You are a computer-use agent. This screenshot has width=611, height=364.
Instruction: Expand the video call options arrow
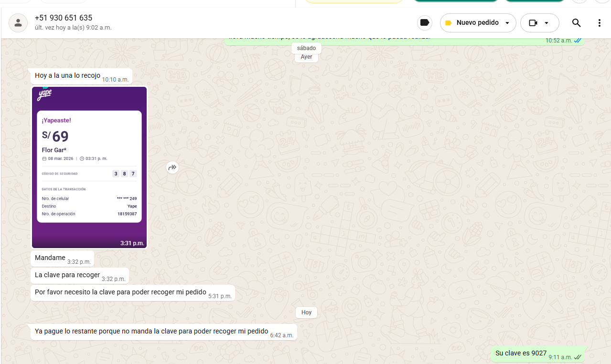[x=547, y=23]
